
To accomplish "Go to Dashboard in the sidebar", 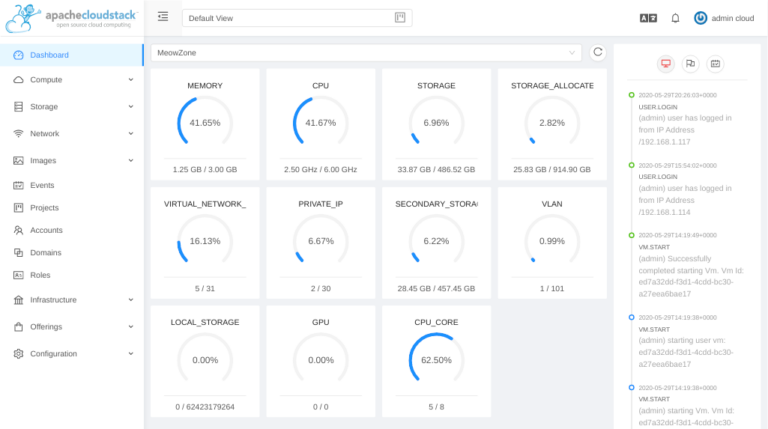I will [72, 55].
